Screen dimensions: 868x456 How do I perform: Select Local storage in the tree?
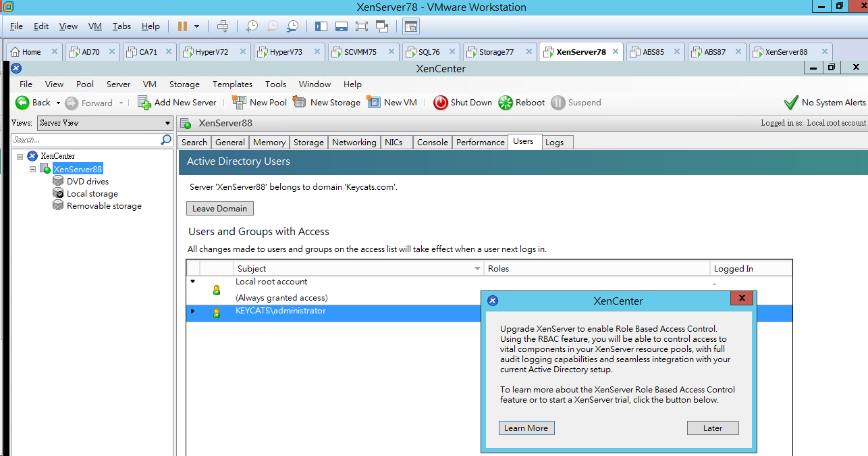click(x=92, y=194)
